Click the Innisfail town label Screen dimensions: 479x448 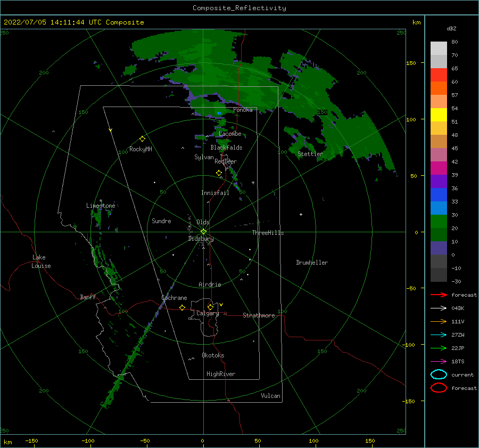[215, 193]
